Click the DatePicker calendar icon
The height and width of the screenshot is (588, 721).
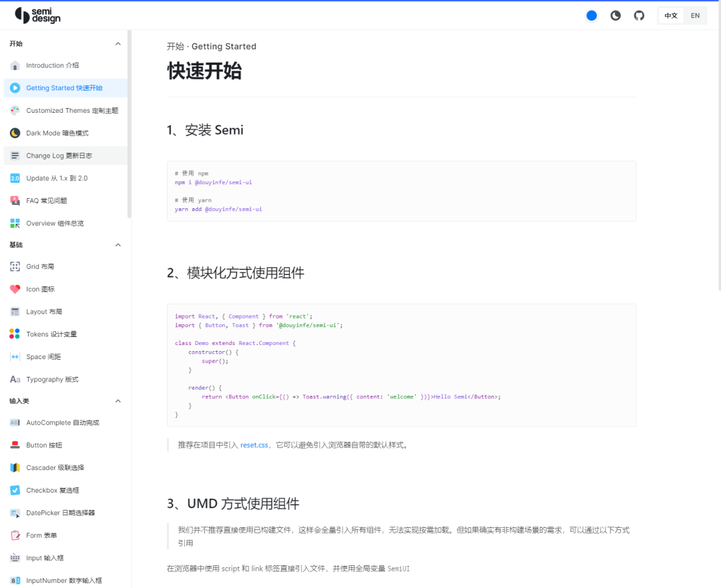coord(15,513)
